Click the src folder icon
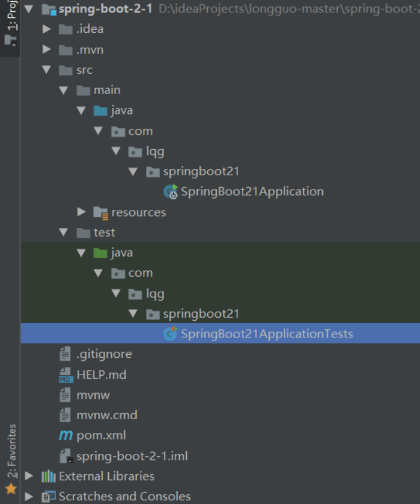The image size is (420, 504). pos(66,71)
